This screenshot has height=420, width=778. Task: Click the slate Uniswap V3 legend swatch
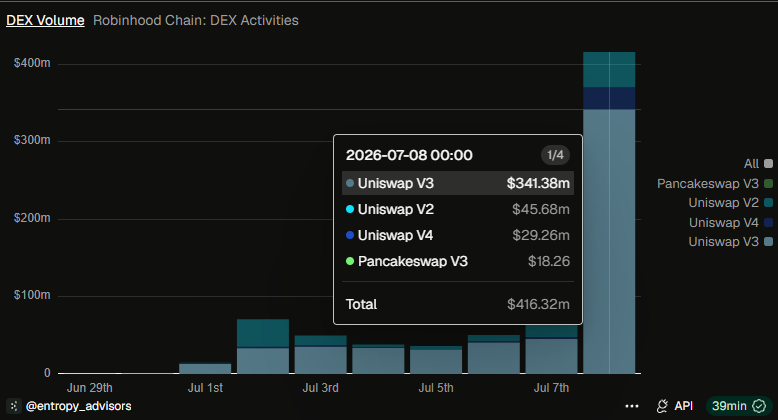coord(769,242)
